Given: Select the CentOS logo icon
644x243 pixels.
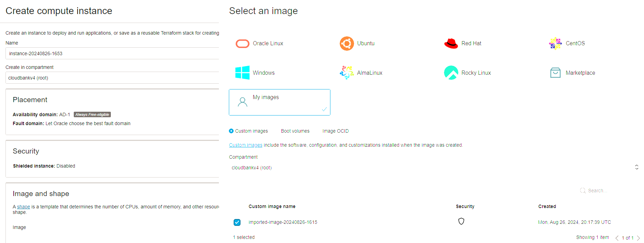Looking at the screenshot, I should [555, 44].
